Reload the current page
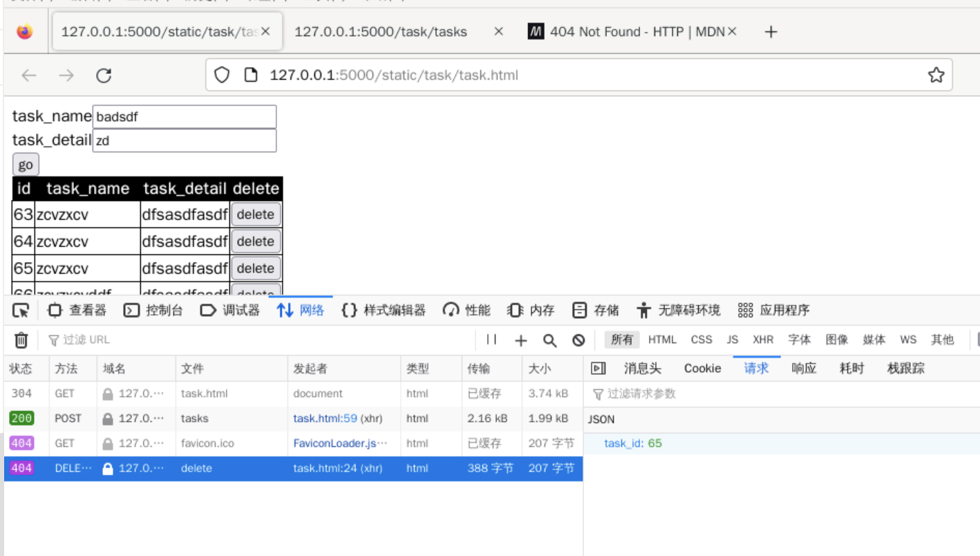This screenshot has height=556, width=980. (x=104, y=75)
